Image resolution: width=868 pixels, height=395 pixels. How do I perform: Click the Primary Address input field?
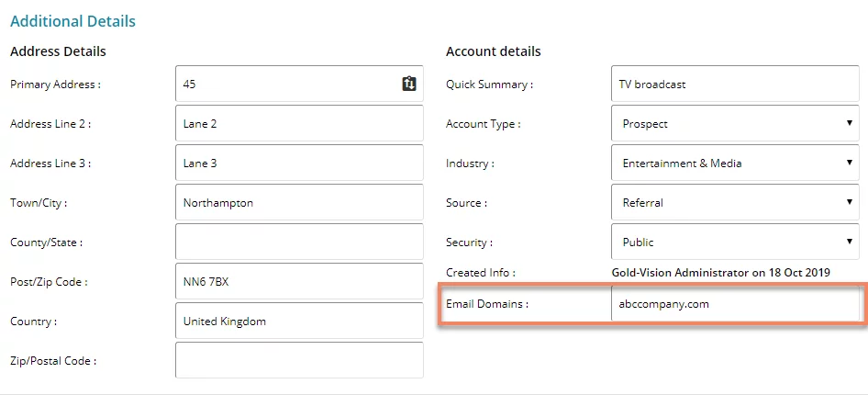click(299, 84)
